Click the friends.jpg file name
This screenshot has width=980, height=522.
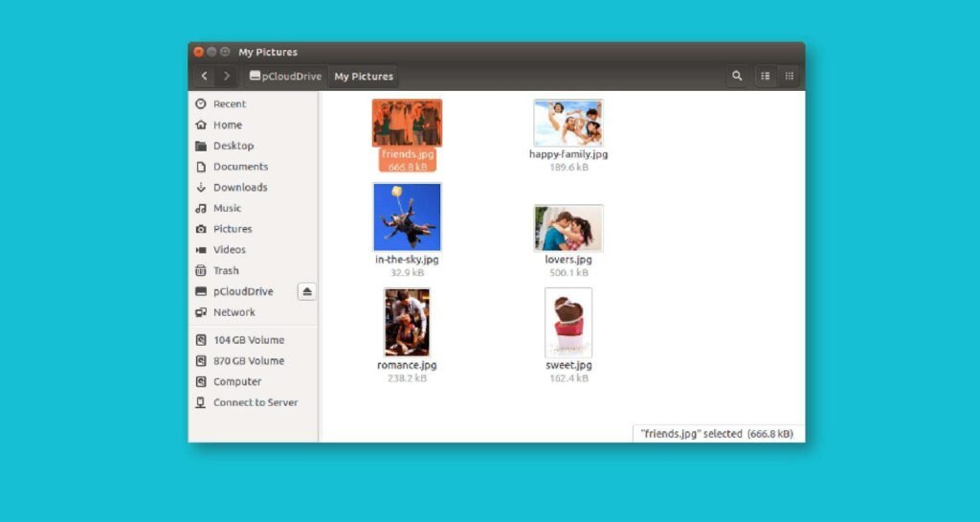coord(407,154)
